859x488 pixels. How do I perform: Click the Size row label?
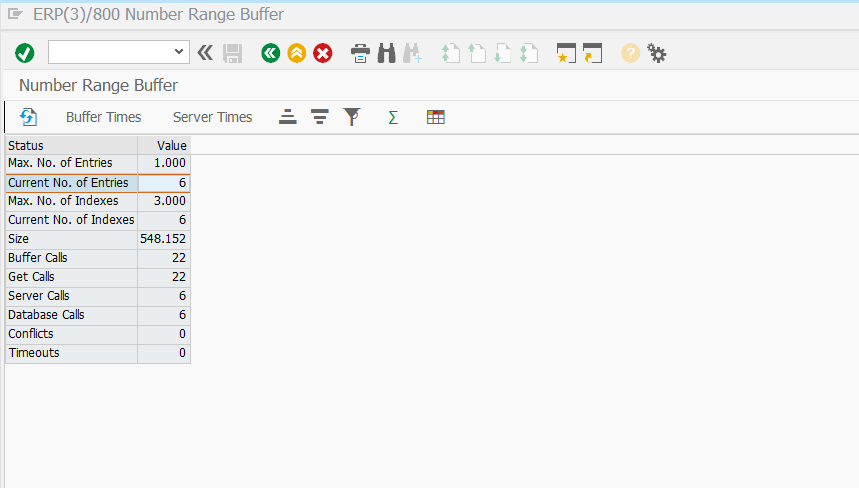(x=18, y=239)
